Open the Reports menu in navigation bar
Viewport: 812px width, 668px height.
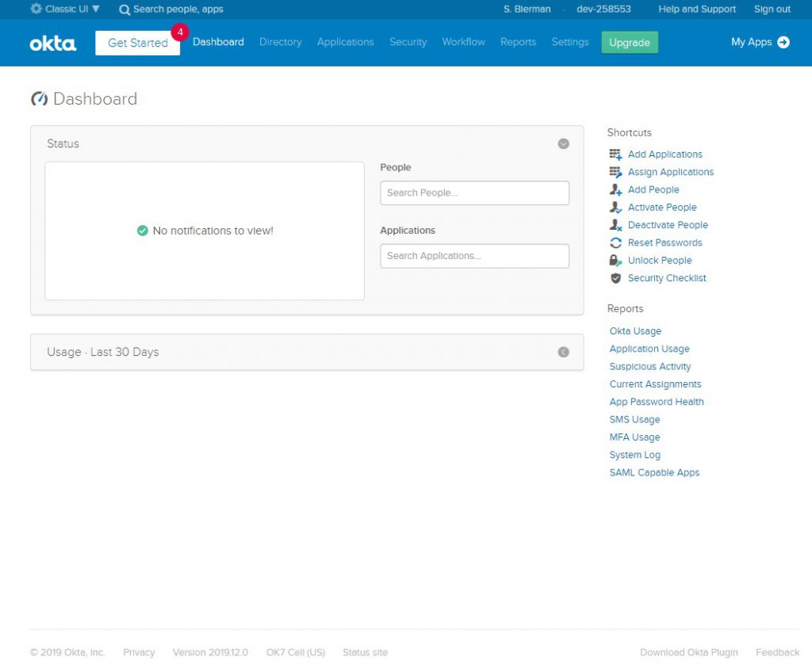518,42
